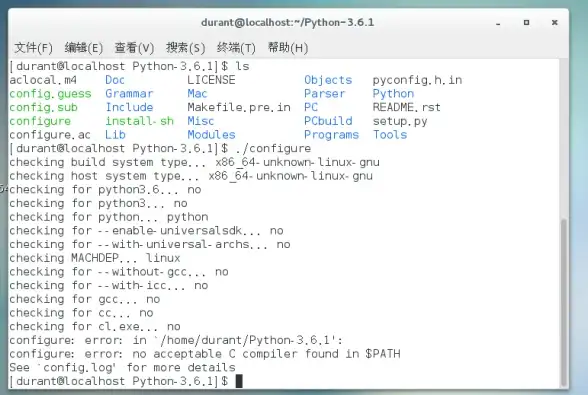This screenshot has height=395, width=588.
Task: Click the configure.ac file name
Action: pyautogui.click(x=50, y=135)
